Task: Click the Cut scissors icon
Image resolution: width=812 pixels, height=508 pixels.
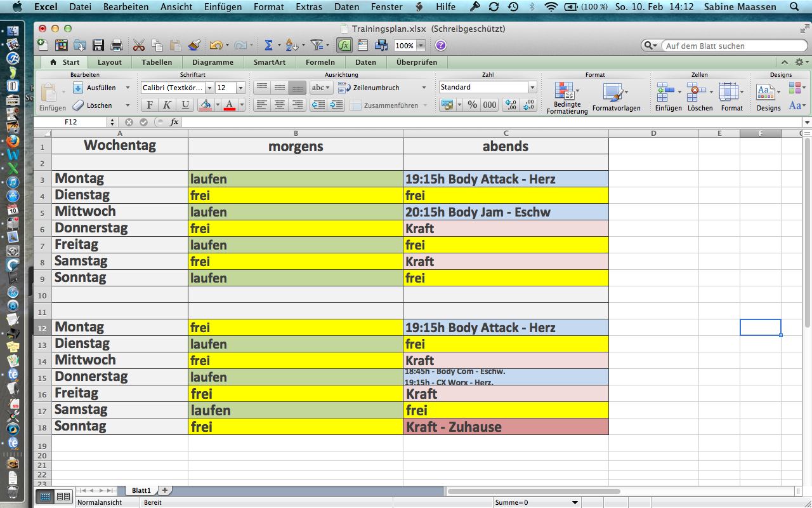Action: pyautogui.click(x=139, y=45)
